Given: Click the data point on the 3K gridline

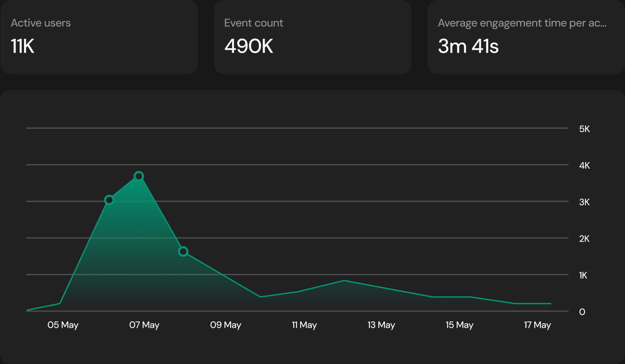Looking at the screenshot, I should click(x=109, y=200).
